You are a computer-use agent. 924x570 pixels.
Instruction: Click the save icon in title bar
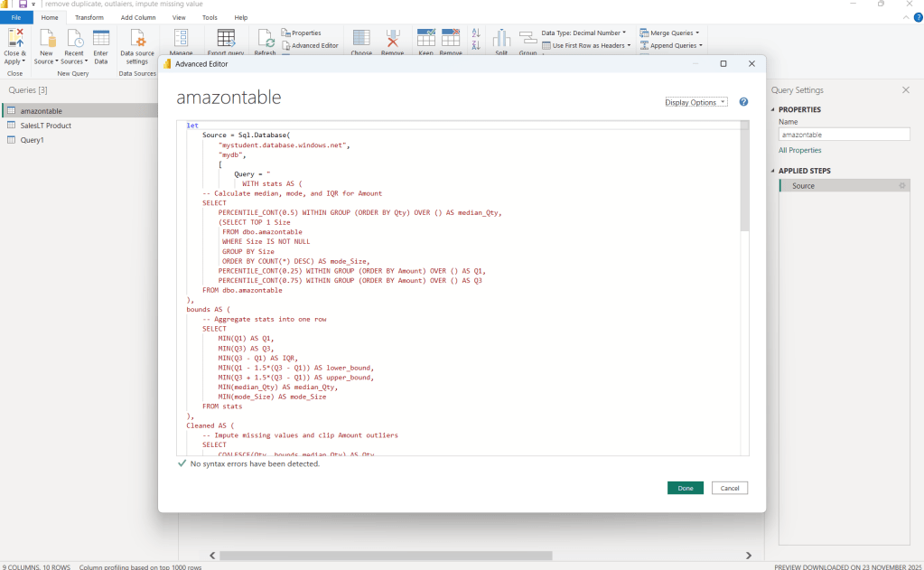click(x=22, y=5)
